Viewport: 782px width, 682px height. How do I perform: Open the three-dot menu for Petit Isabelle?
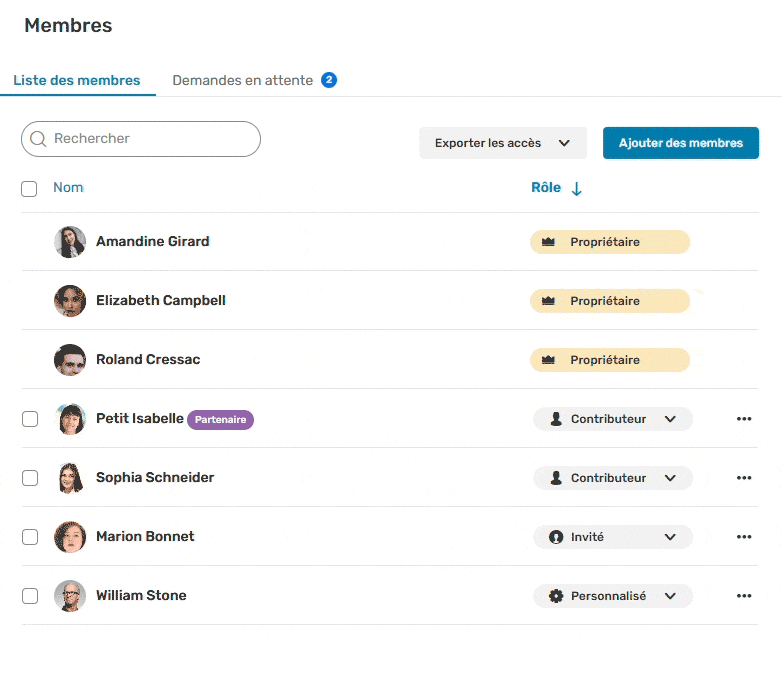pos(743,419)
